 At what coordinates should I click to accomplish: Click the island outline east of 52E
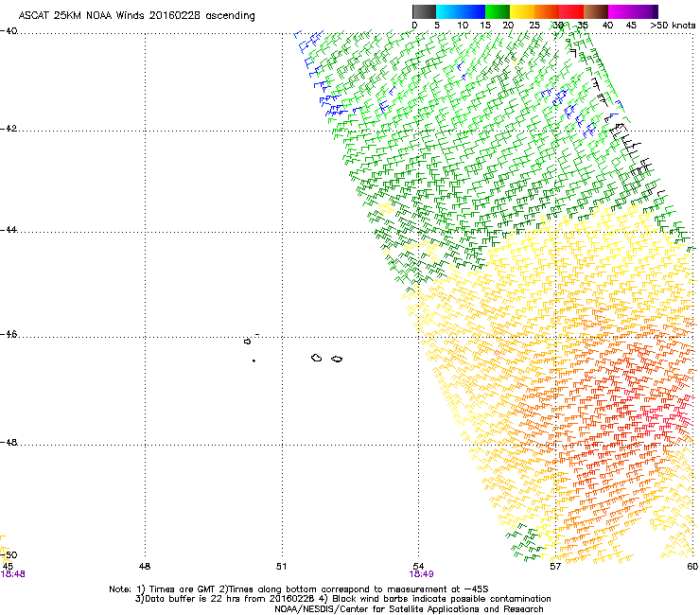tap(337, 359)
